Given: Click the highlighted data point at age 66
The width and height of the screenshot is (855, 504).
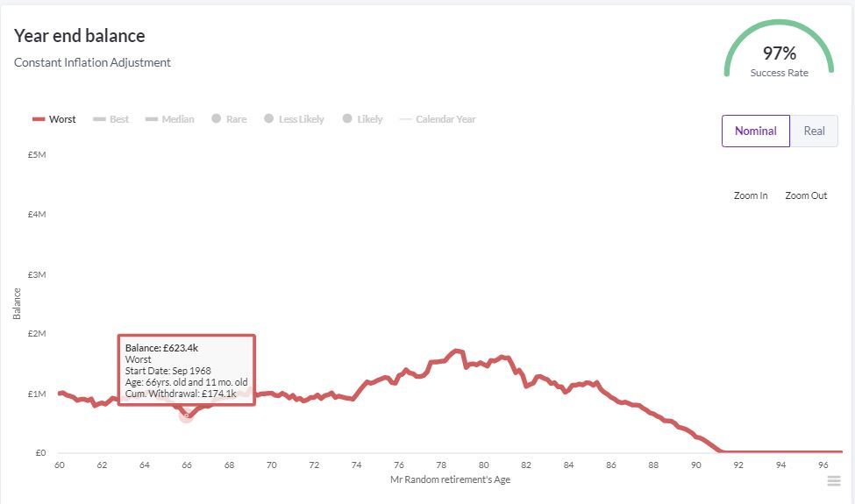Looking at the screenshot, I should (x=186, y=415).
